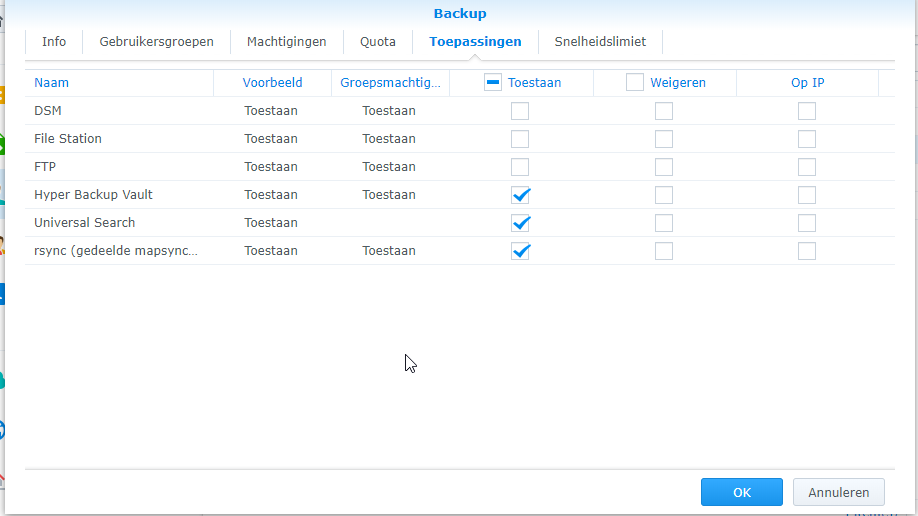918x516 pixels.
Task: Check Op IP box for DSM
Action: (807, 111)
